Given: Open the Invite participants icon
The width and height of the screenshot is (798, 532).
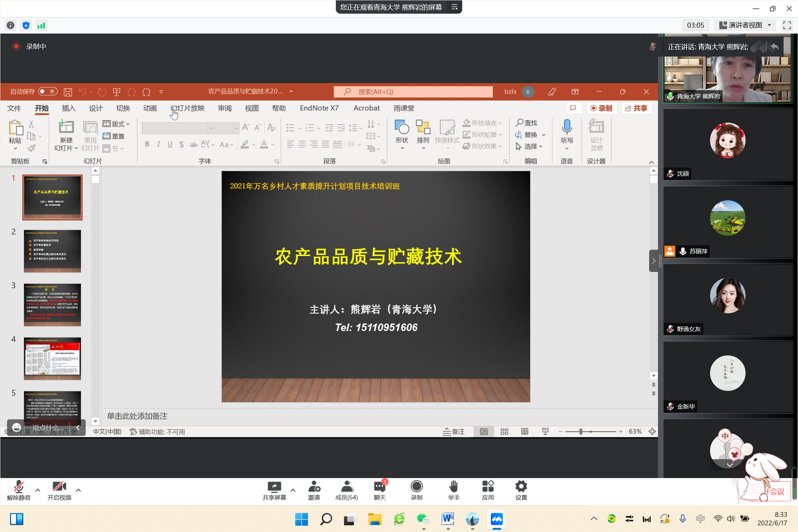Looking at the screenshot, I should pos(314,491).
